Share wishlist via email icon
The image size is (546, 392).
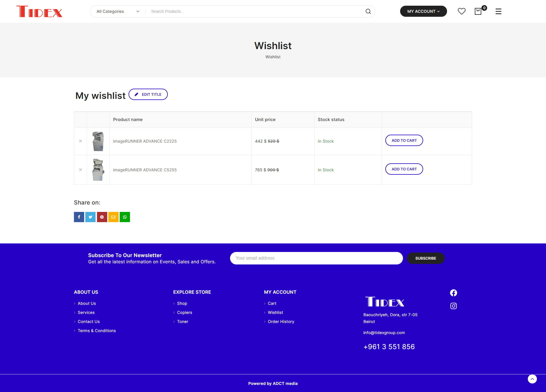pyautogui.click(x=113, y=217)
